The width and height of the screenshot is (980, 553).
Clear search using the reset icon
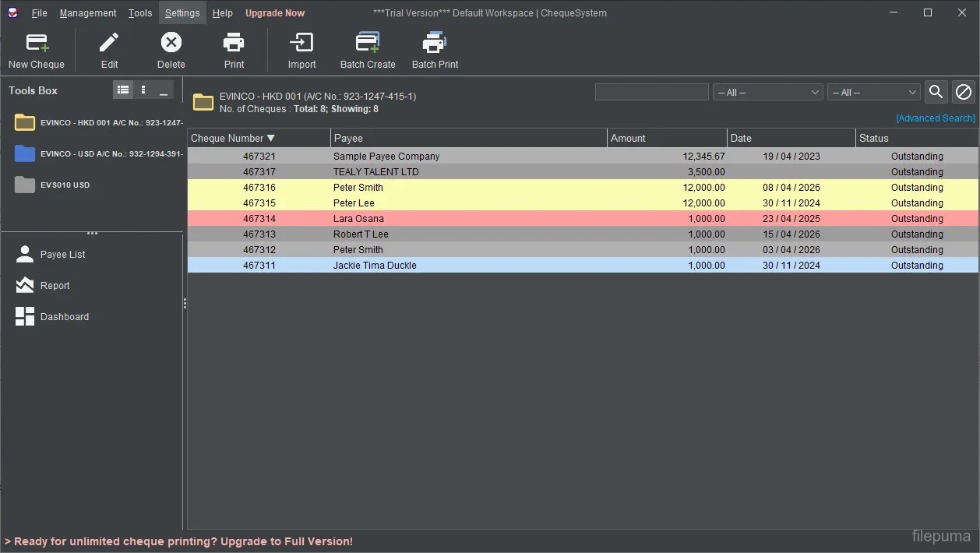click(x=964, y=92)
